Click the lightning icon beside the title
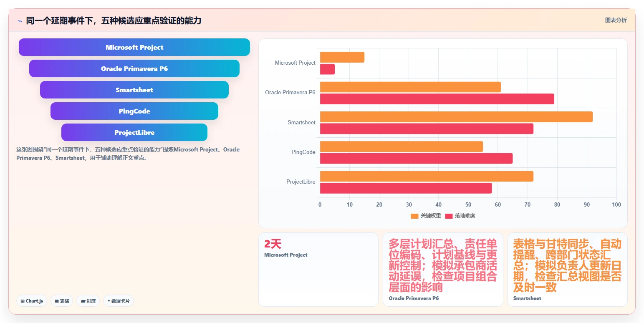644x323 pixels. 20,21
